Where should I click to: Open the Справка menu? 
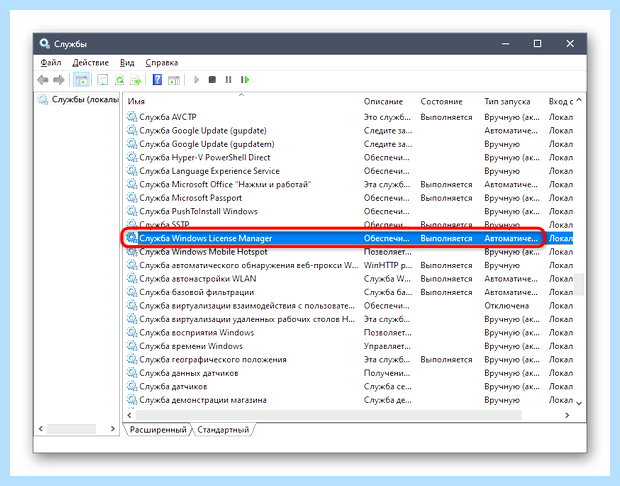pos(162,62)
